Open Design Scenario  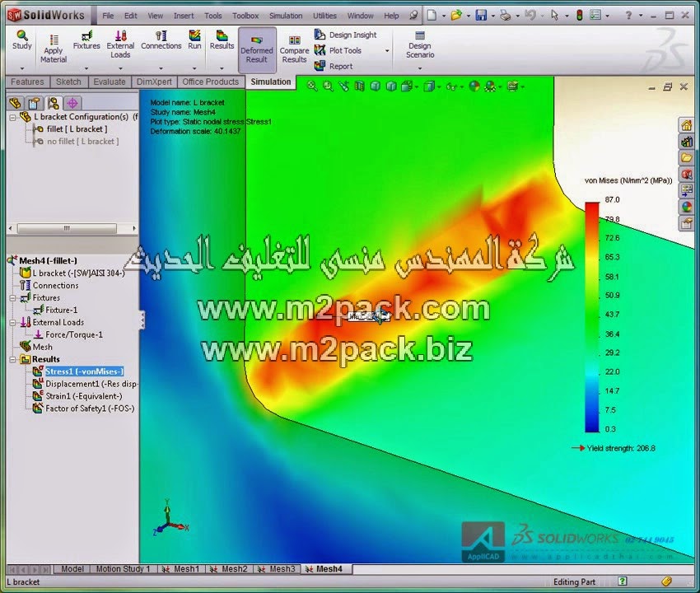tap(420, 45)
